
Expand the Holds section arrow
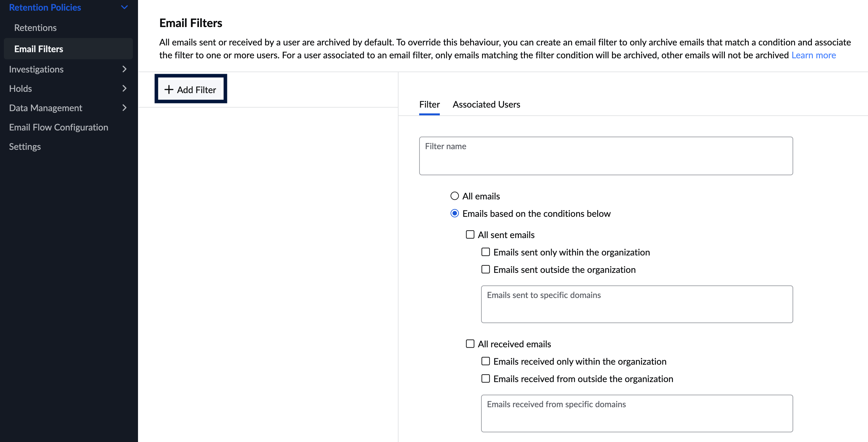coord(124,89)
